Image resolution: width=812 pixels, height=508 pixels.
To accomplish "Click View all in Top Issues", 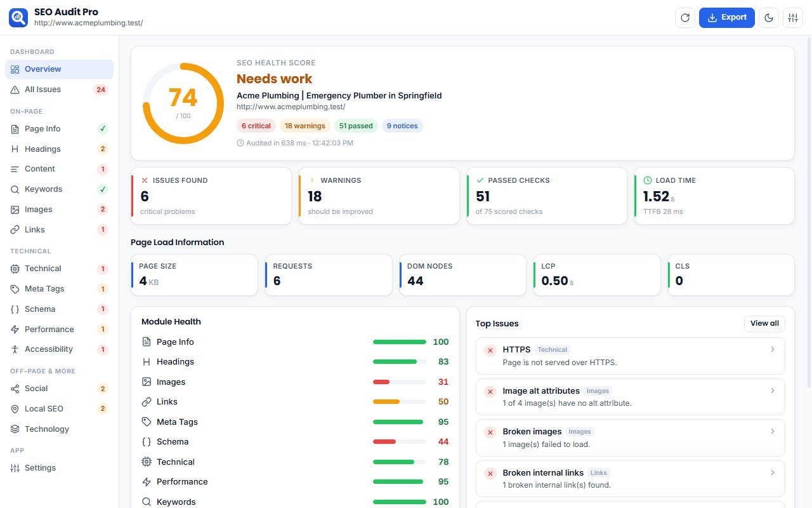I will (764, 324).
